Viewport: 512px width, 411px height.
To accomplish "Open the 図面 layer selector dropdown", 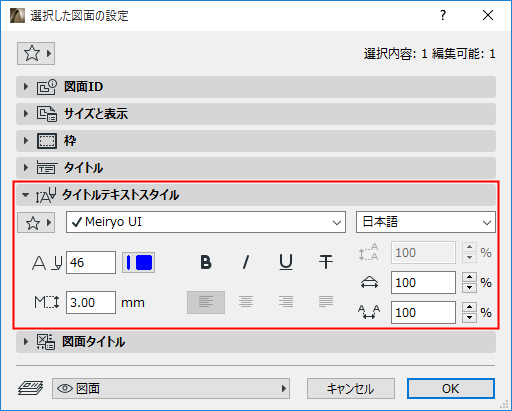I will click(171, 388).
